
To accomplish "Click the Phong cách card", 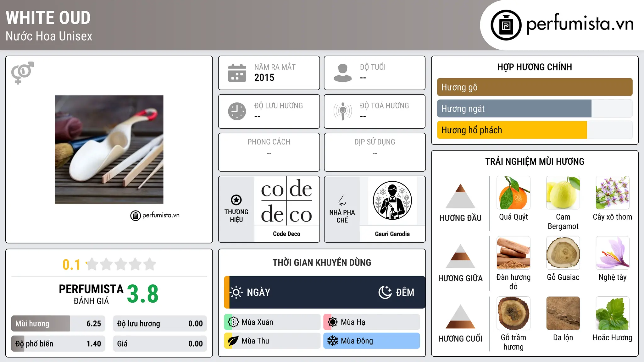I will click(x=269, y=152).
